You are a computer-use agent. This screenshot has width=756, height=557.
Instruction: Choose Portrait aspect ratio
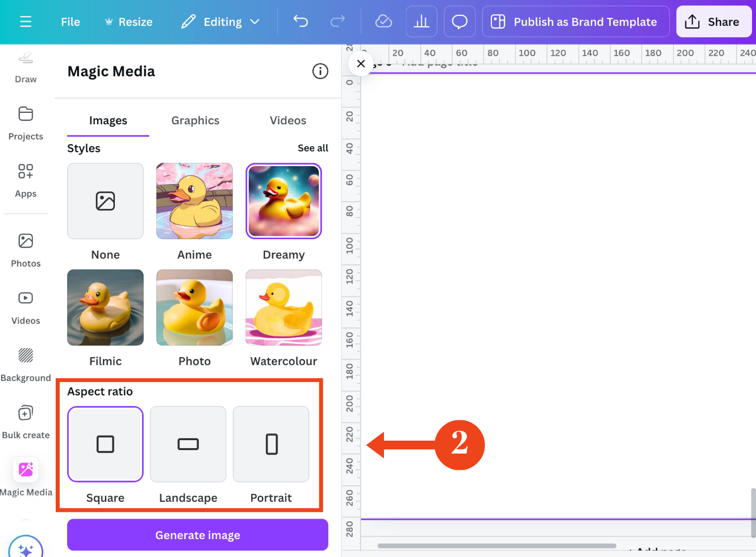271,444
